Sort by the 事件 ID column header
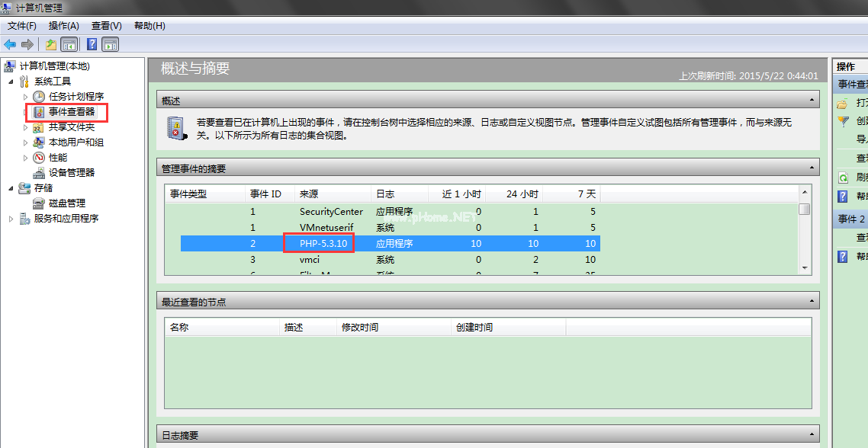This screenshot has height=448, width=868. coord(266,194)
